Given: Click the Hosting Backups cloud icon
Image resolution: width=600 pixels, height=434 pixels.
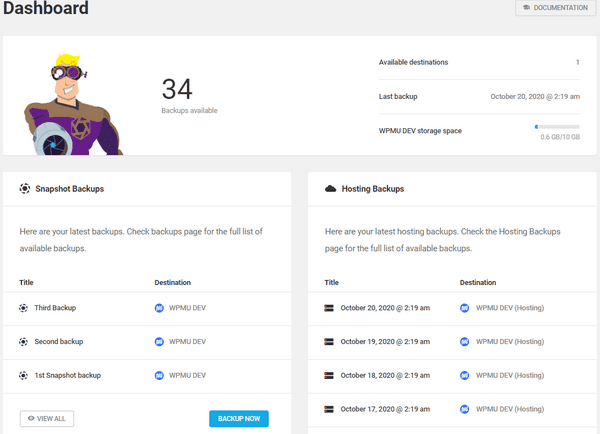Looking at the screenshot, I should coord(330,189).
